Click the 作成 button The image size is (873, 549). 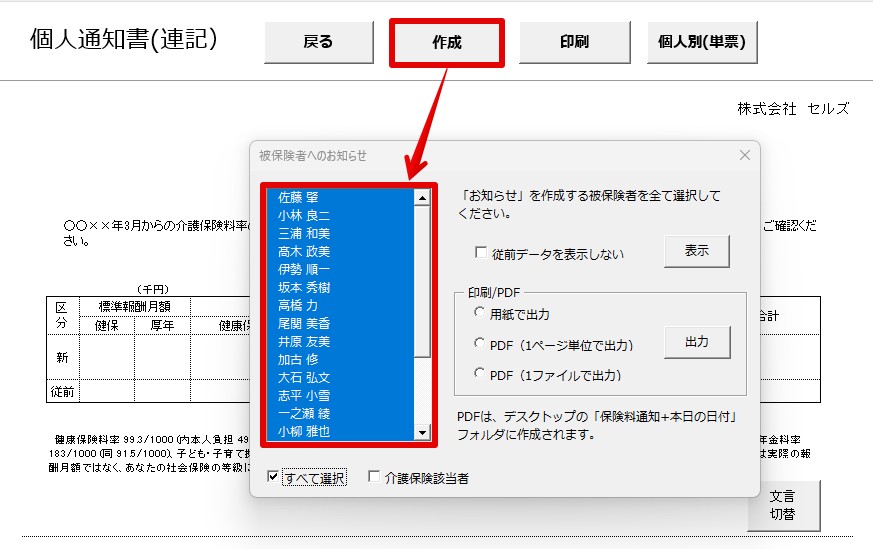pyautogui.click(x=447, y=43)
